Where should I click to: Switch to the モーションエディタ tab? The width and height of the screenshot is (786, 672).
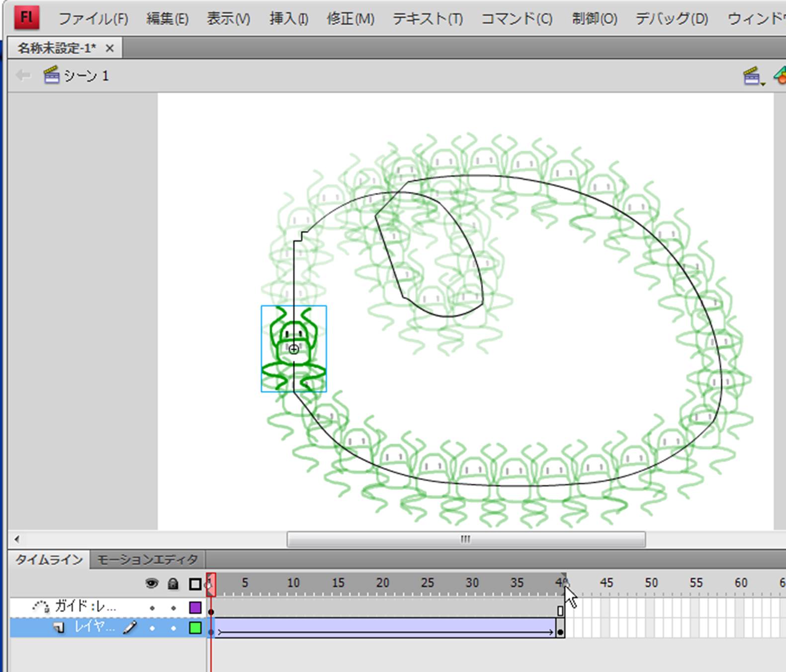(147, 560)
